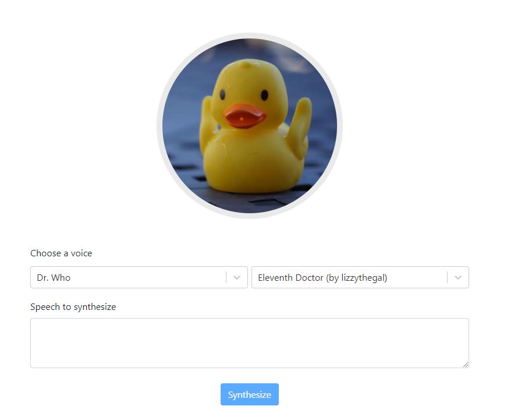Click the chevron arrow in Dr. Who selector
Viewport: 507px width, 420px height.
[237, 278]
